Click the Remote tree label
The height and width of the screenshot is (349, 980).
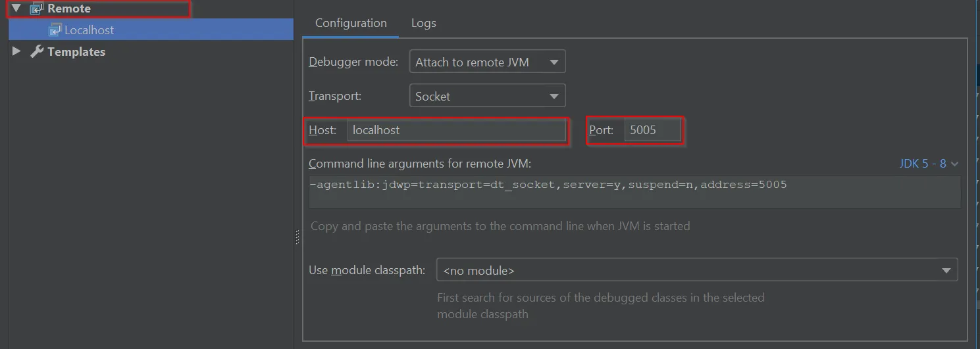click(x=69, y=9)
